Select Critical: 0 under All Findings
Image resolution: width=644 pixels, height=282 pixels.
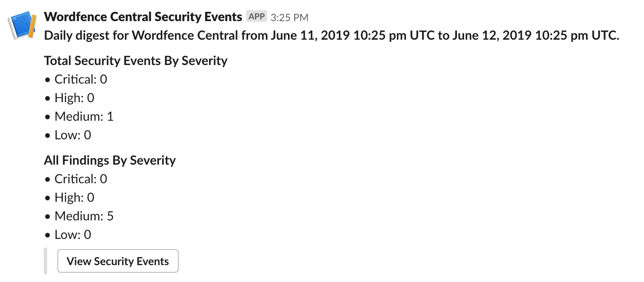pos(80,179)
